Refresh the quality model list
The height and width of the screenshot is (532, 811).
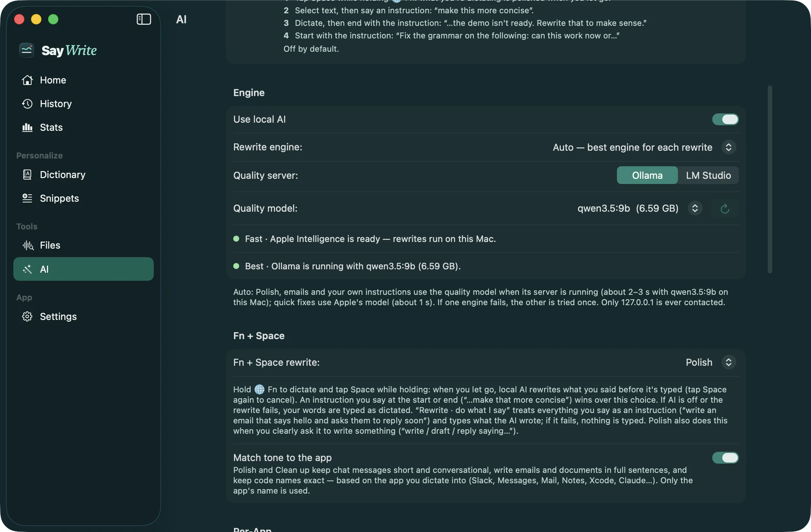pyautogui.click(x=725, y=209)
